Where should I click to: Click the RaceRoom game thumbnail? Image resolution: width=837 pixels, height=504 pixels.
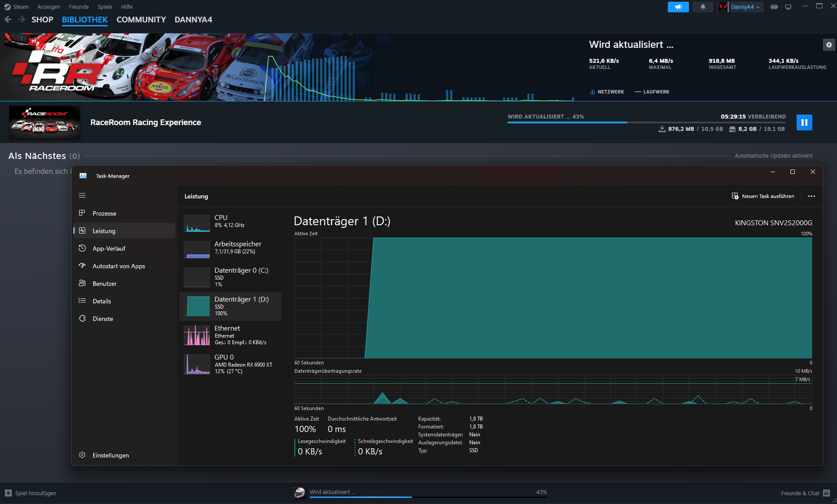tap(44, 122)
